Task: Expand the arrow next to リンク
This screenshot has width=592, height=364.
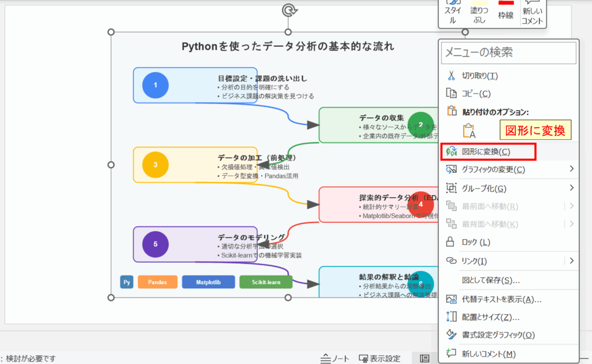Action: click(572, 261)
